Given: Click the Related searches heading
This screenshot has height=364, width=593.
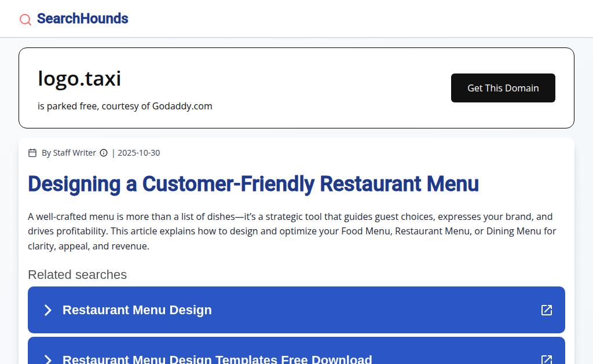Looking at the screenshot, I should click(x=77, y=274).
